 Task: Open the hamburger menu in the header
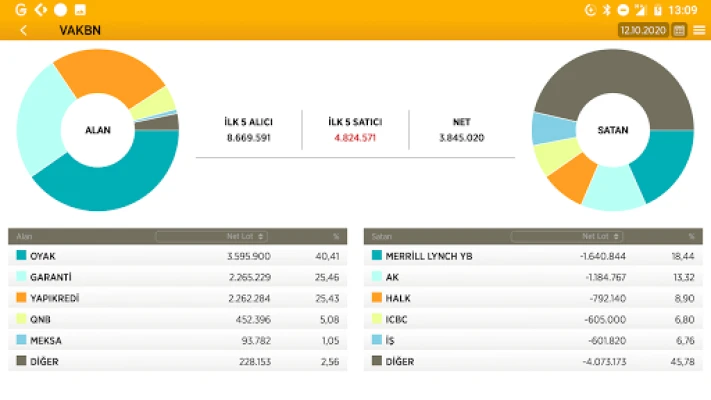tap(699, 30)
